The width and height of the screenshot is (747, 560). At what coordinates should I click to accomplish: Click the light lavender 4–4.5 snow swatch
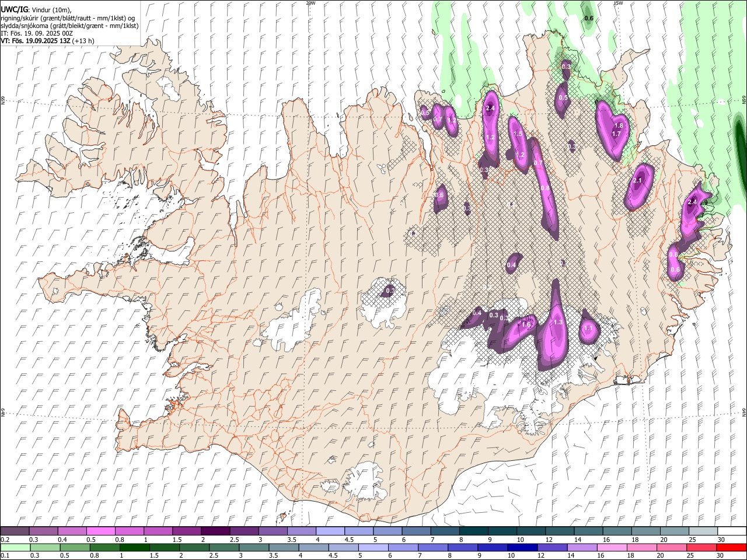pos(330,531)
